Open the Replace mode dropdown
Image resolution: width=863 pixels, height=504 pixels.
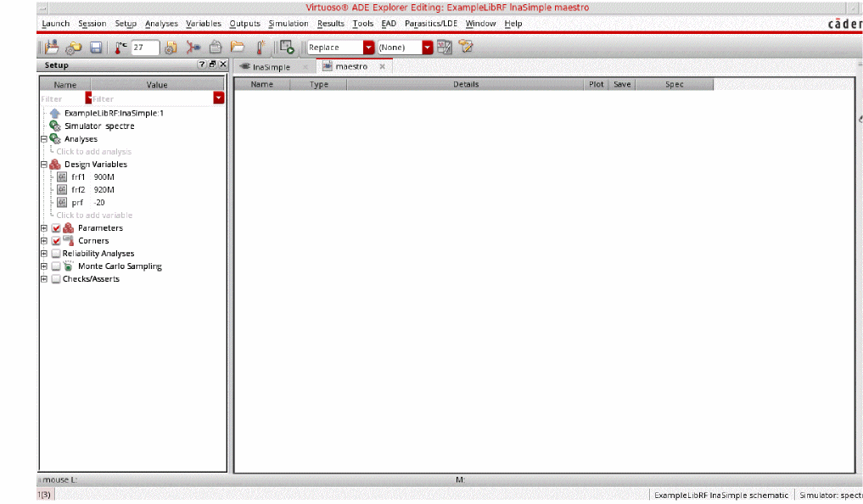[x=368, y=48]
